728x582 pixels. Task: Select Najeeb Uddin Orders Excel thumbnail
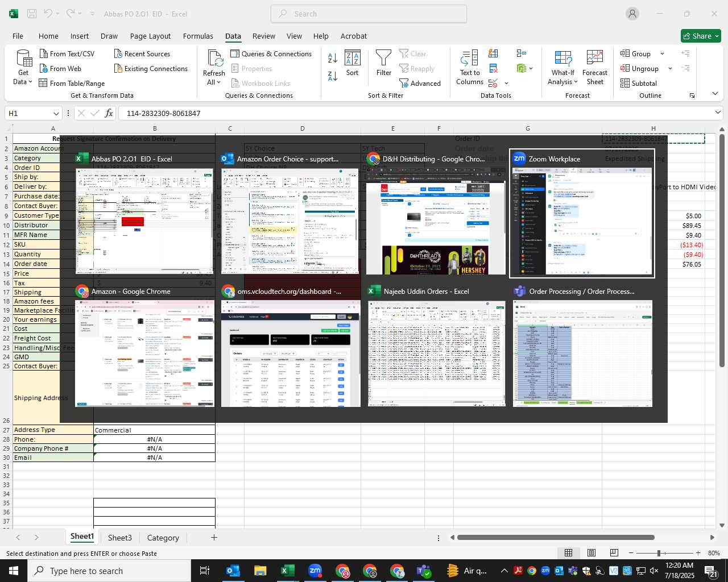pos(436,347)
